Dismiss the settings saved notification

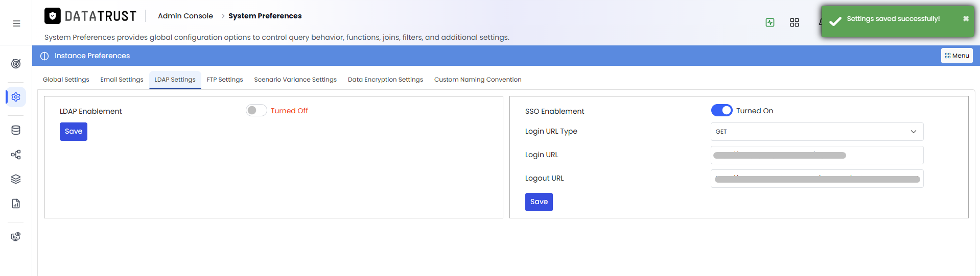coord(966,19)
